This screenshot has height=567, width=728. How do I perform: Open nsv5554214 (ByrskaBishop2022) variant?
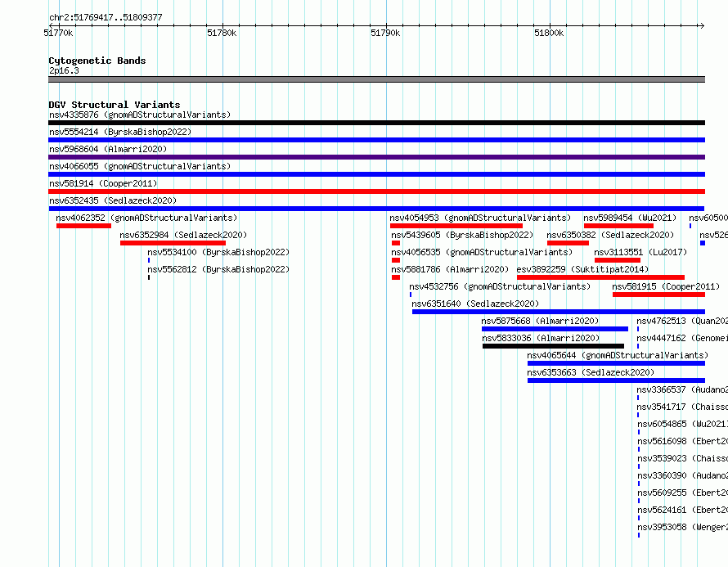click(x=120, y=132)
